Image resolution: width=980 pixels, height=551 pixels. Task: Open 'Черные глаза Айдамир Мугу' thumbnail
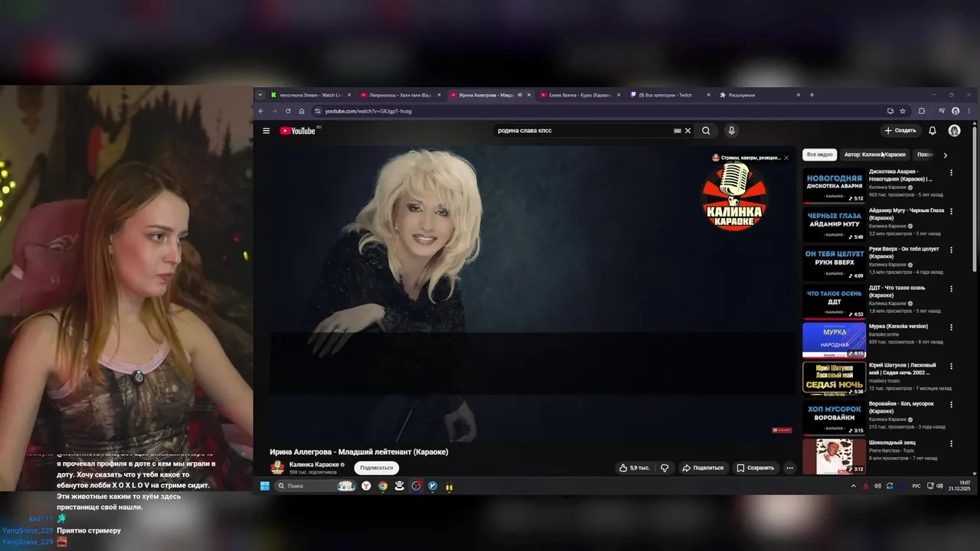[834, 224]
